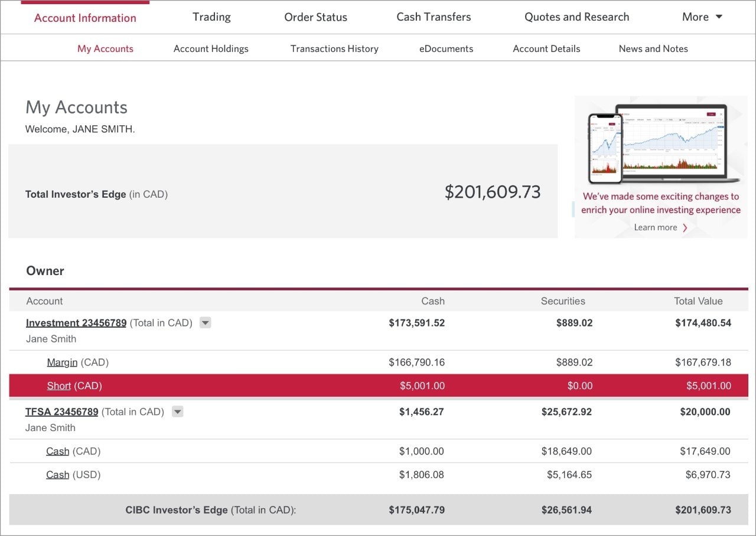This screenshot has width=756, height=536.
Task: Select the My Accounts sub-tab
Action: [x=105, y=49]
